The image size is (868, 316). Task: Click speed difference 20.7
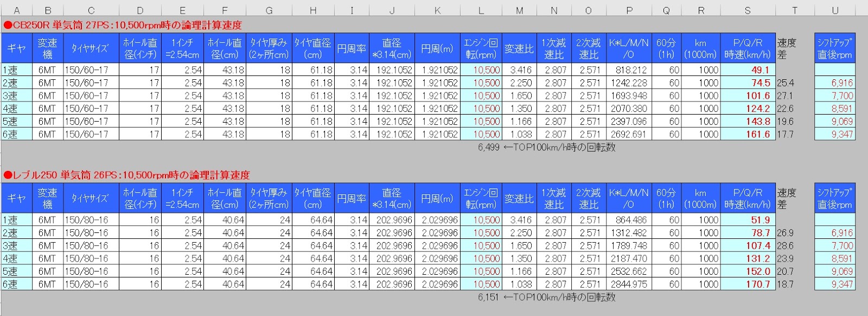pos(786,271)
